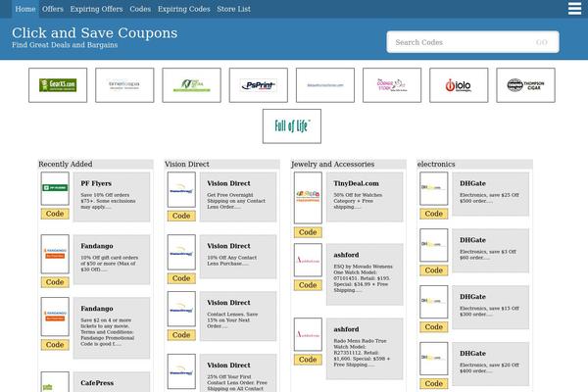Click the 'Save 10% Off orders $75+' description
Viewport: 588px width, 392px height.
[108, 201]
